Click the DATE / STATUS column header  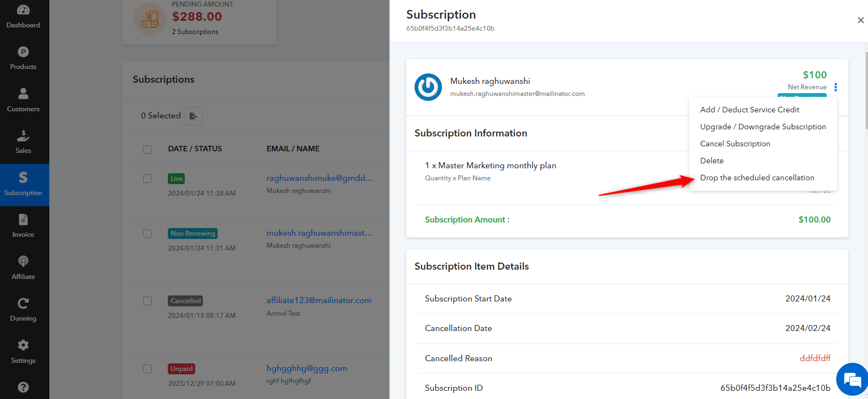tap(195, 149)
